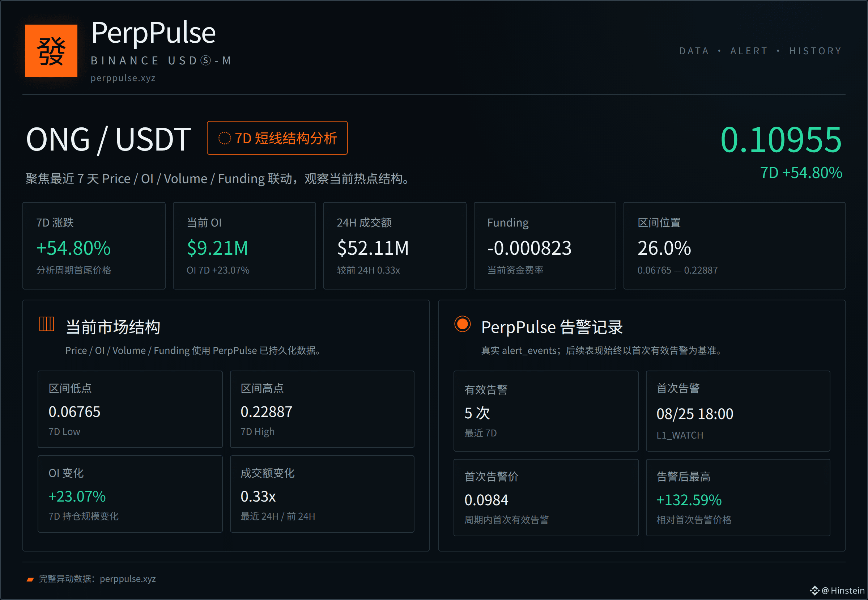Viewport: 868px width, 600px height.
Task: Open the DATA header item
Action: 694,51
